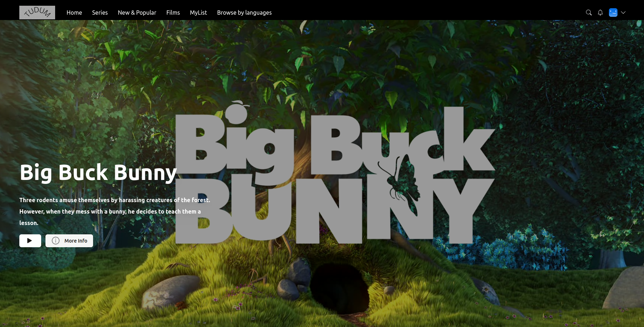
Task: Open the search magnifier icon
Action: (x=589, y=13)
